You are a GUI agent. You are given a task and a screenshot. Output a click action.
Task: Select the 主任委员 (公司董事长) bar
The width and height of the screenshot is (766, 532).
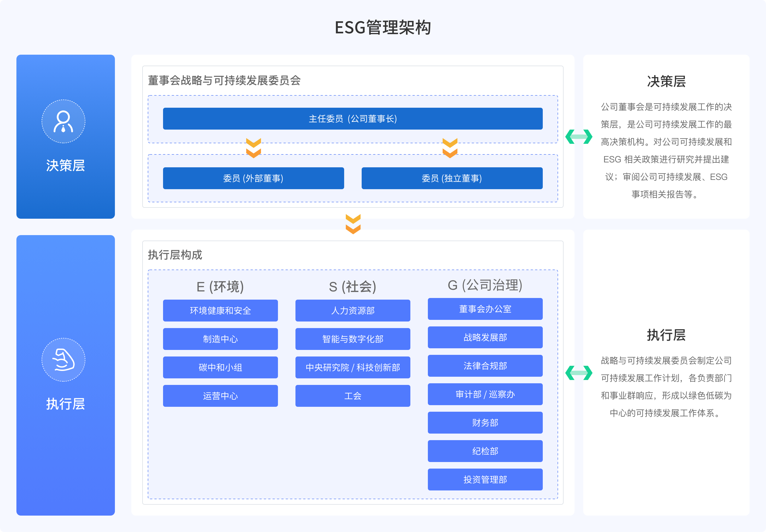click(353, 119)
